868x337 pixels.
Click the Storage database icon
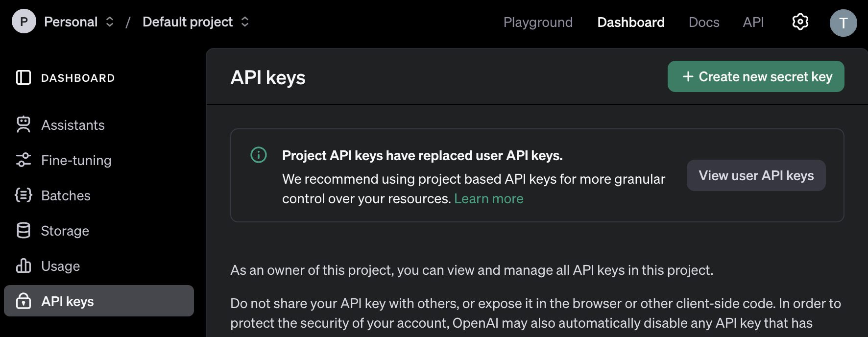24,231
